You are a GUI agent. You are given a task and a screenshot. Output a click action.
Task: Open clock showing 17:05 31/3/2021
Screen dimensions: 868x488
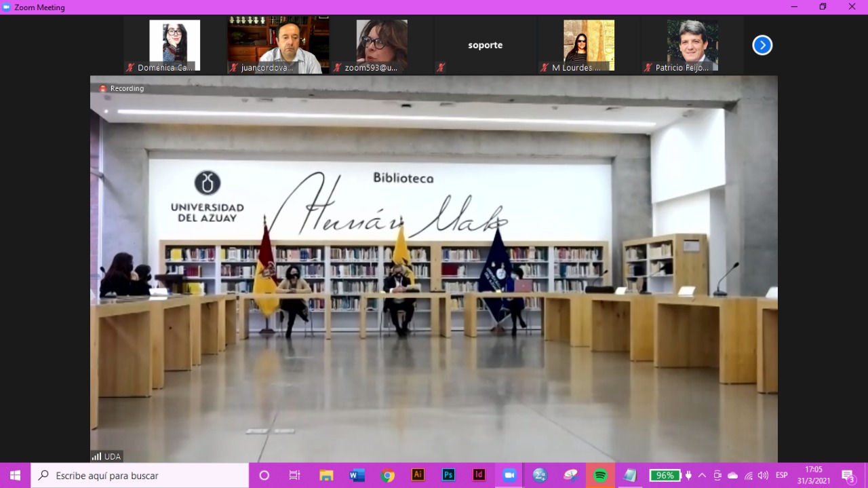pyautogui.click(x=814, y=475)
